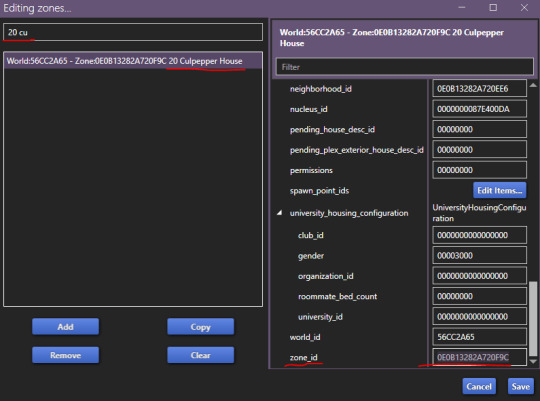Viewport: 540px width, 401px height.
Task: Close the Editing zones dialog
Action: [x=524, y=8]
